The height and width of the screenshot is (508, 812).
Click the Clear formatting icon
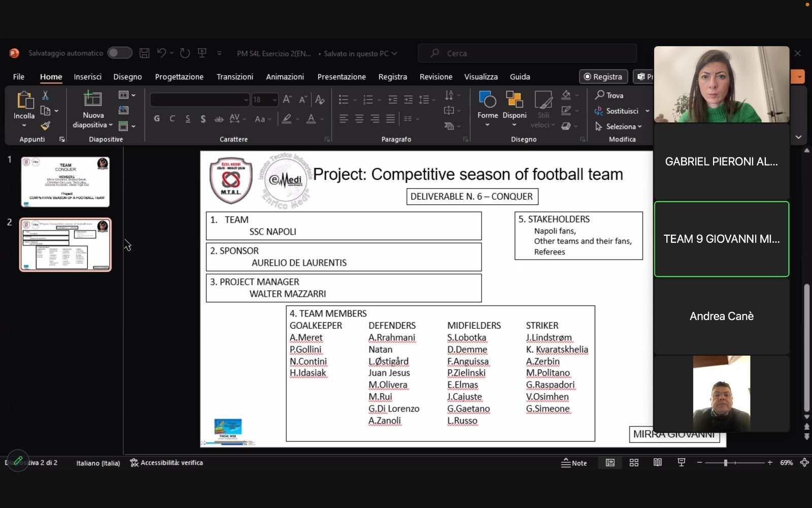point(320,100)
